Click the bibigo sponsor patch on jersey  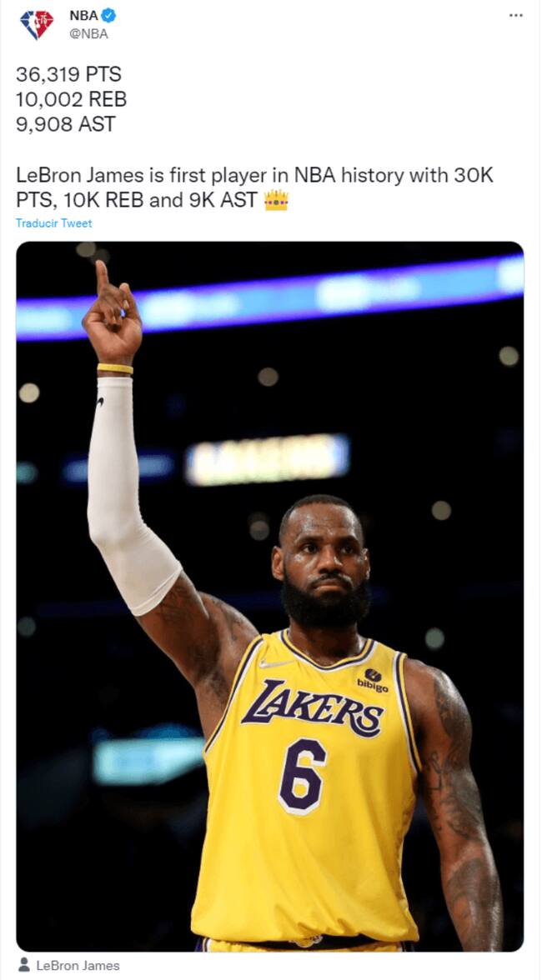pyautogui.click(x=374, y=680)
